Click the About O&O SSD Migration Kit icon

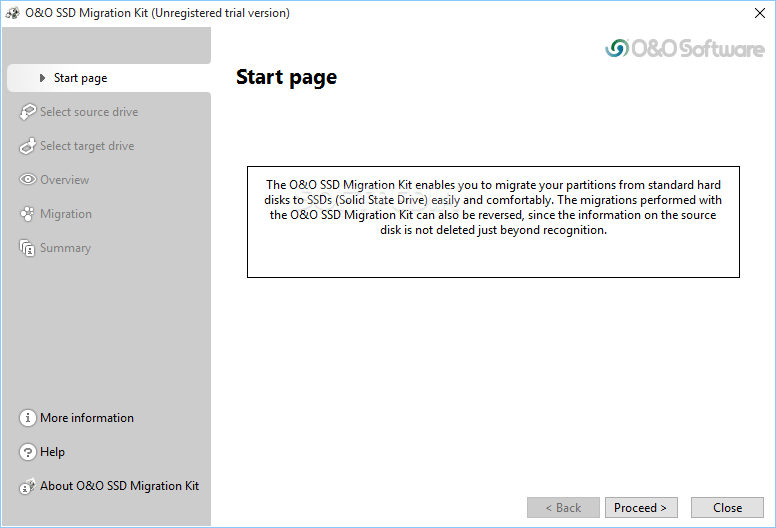pos(28,486)
